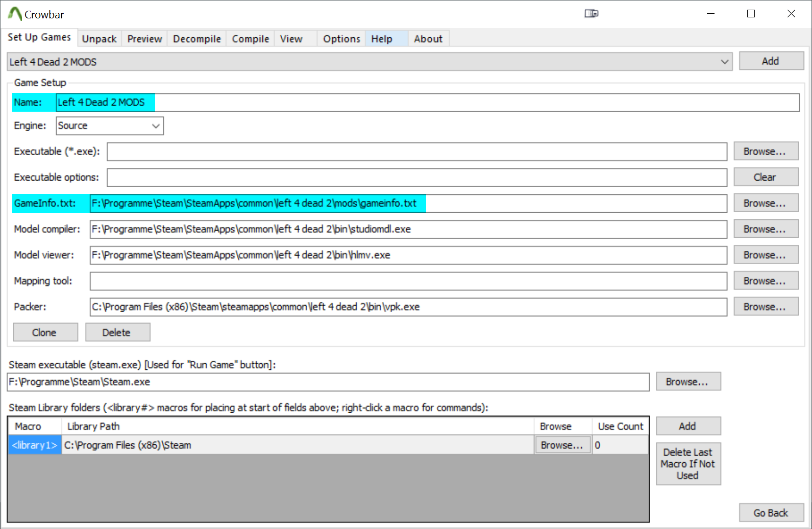
Task: Browse for the Packer executable
Action: [x=766, y=307]
